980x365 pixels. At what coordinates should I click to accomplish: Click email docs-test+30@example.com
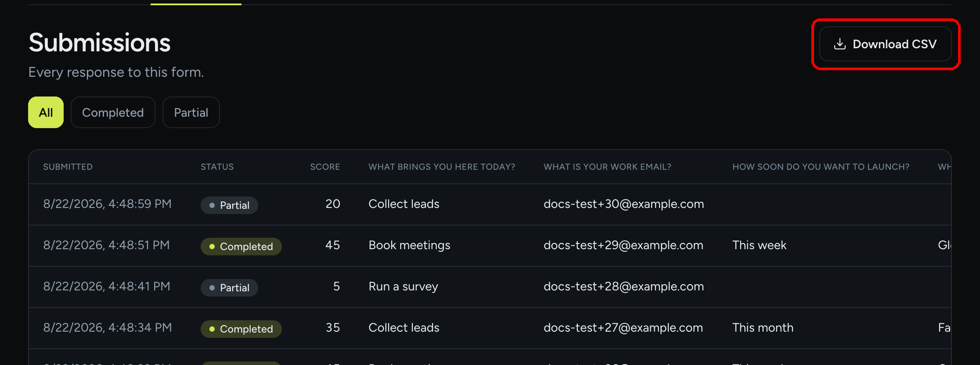pos(623,204)
